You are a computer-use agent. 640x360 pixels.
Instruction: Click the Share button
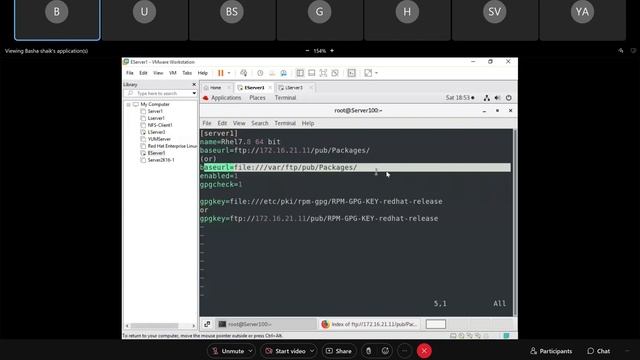pos(338,351)
